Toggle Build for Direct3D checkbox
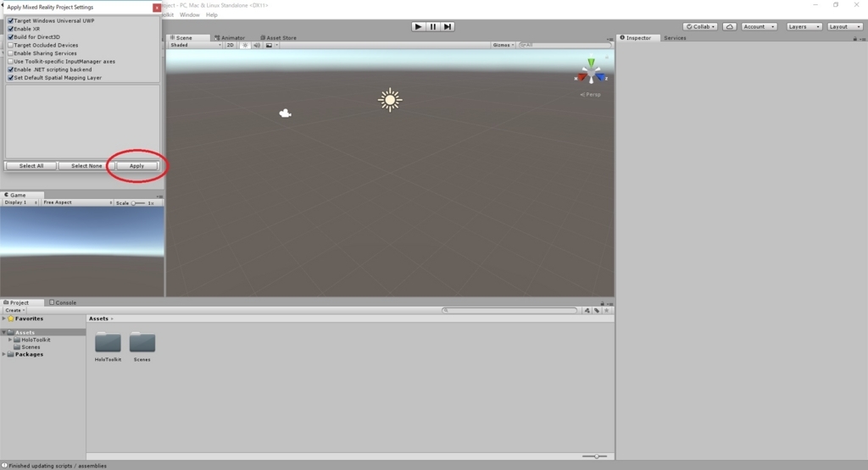868x470 pixels. pos(10,37)
